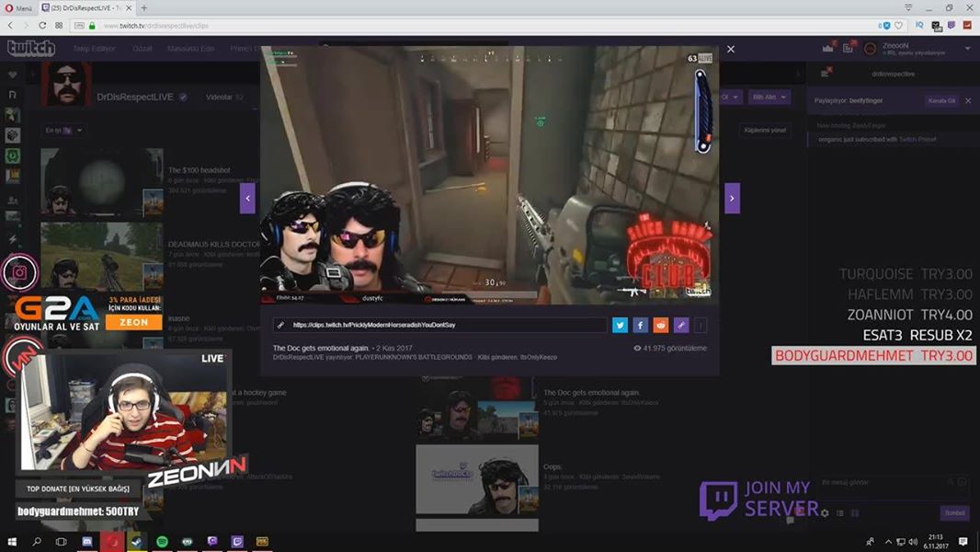Open Task View on the taskbar

(62, 541)
